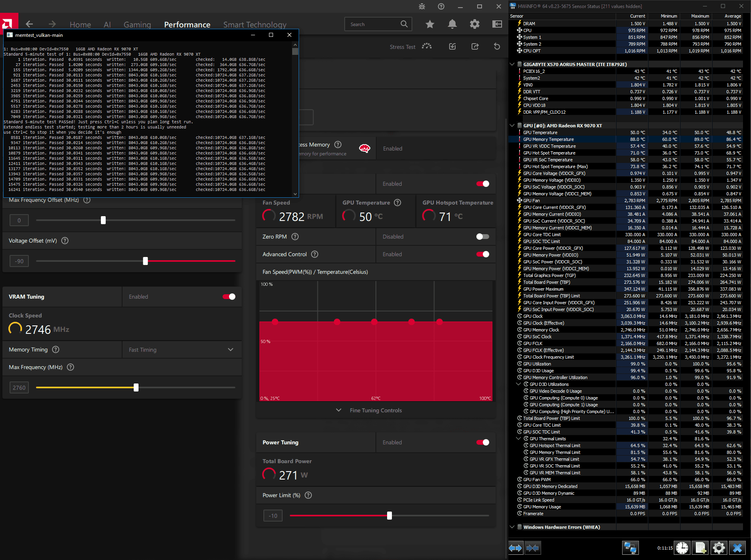
Task: Toggle the Power Tuning switch
Action: [x=483, y=442]
